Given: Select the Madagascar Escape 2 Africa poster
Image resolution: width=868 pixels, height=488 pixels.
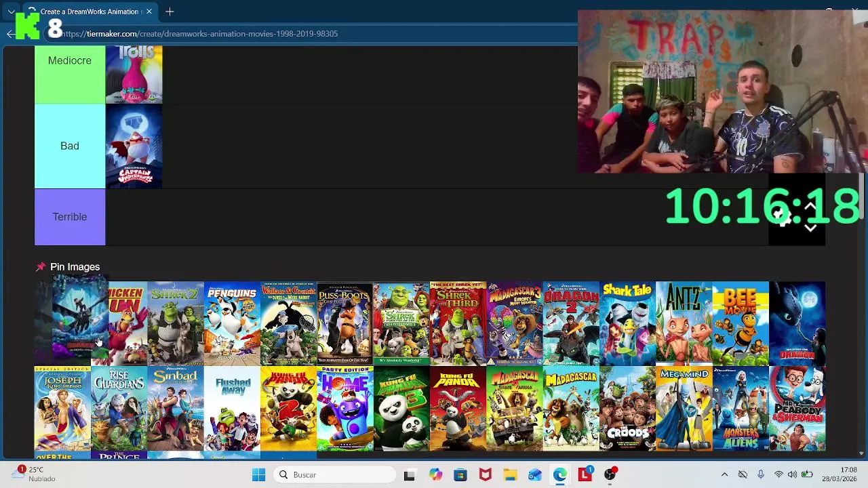Looking at the screenshot, I should tap(515, 409).
